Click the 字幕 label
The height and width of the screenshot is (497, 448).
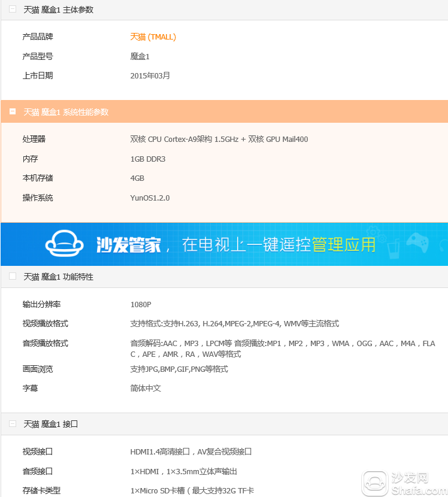(30, 388)
